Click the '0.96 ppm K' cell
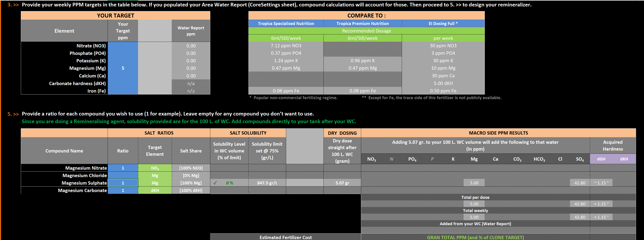Viewport: 644px width, 240px height. click(363, 61)
